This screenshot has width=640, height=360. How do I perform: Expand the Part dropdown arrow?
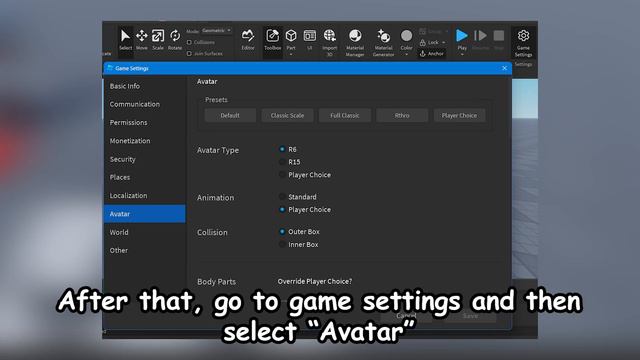pyautogui.click(x=291, y=54)
